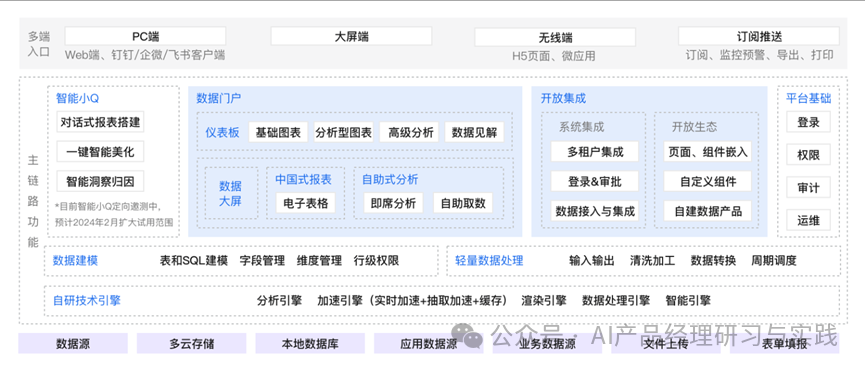Select the 输入输出 text
The height and width of the screenshot is (370, 865).
pyautogui.click(x=591, y=261)
